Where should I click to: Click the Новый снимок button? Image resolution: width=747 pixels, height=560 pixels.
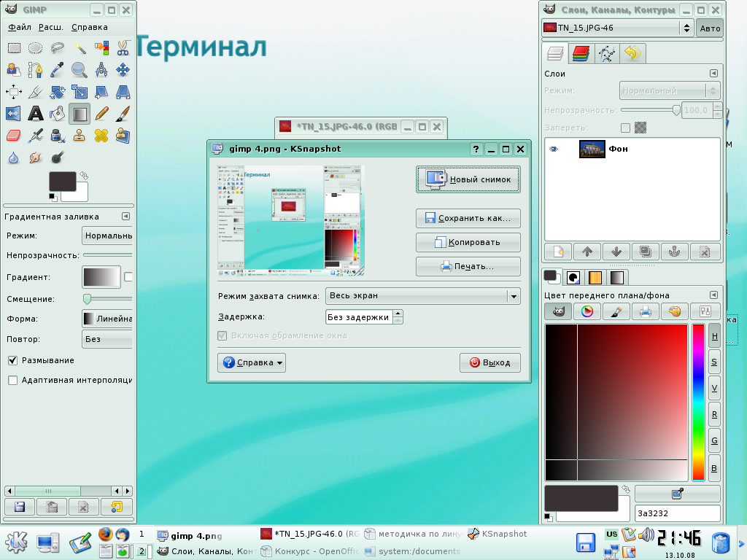coord(468,179)
